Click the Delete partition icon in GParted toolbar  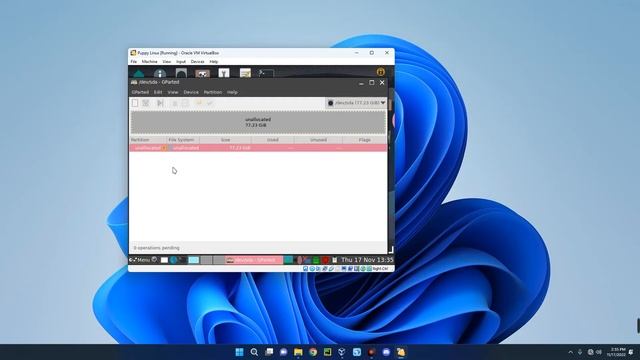tap(146, 103)
